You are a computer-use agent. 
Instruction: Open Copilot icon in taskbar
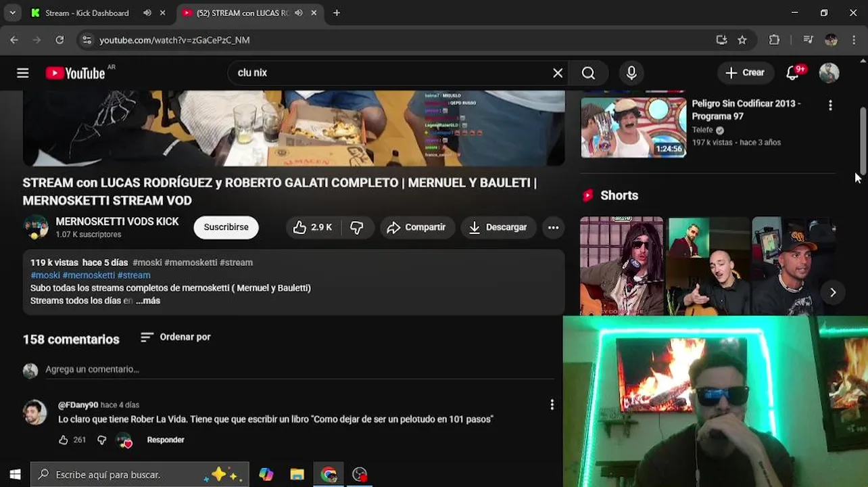click(x=266, y=474)
